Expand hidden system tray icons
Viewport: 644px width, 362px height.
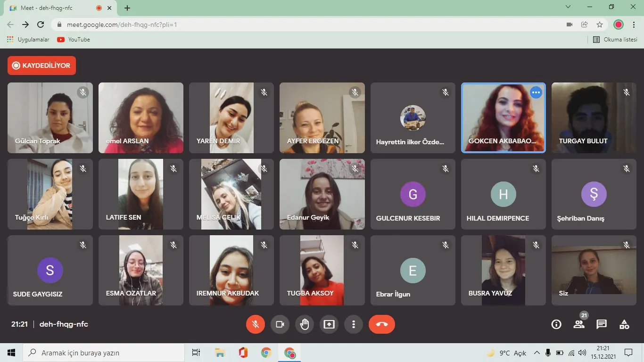[x=537, y=353]
